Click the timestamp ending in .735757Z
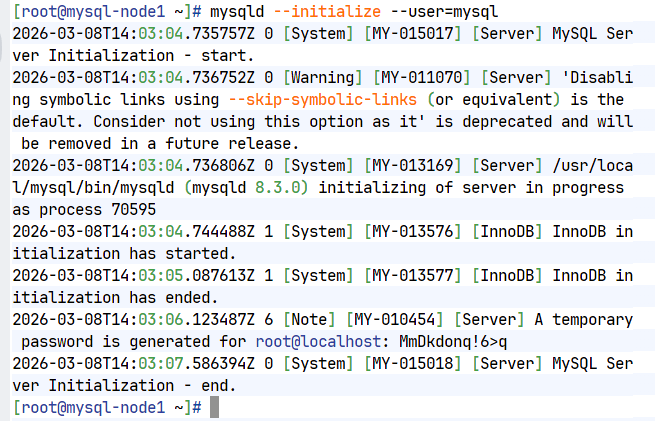 click(x=133, y=33)
